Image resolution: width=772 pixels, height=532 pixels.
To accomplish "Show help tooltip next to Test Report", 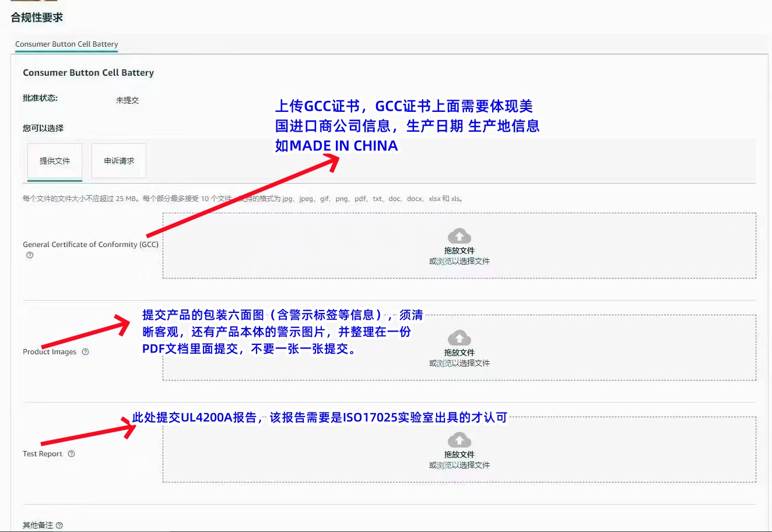I will click(x=71, y=454).
